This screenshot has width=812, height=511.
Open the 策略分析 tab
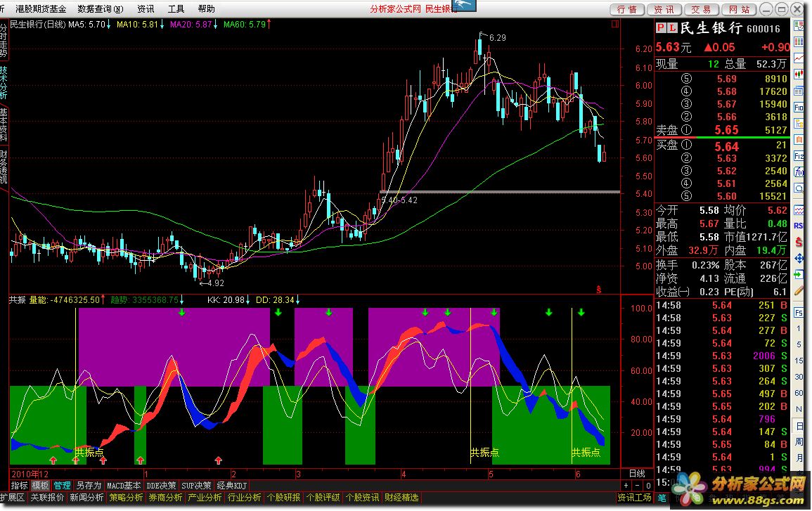126,498
